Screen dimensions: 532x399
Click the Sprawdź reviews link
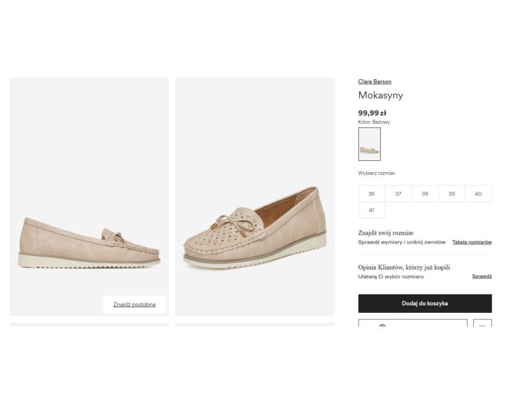pyautogui.click(x=482, y=276)
